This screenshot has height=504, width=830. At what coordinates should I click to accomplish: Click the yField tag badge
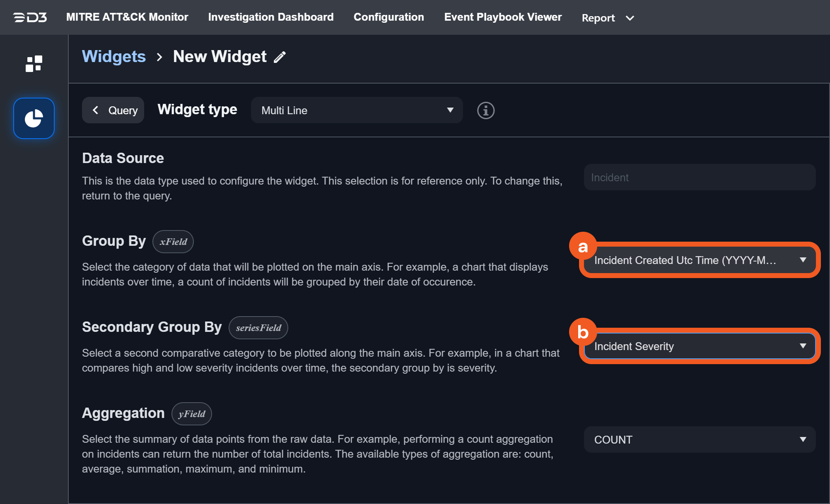(191, 414)
